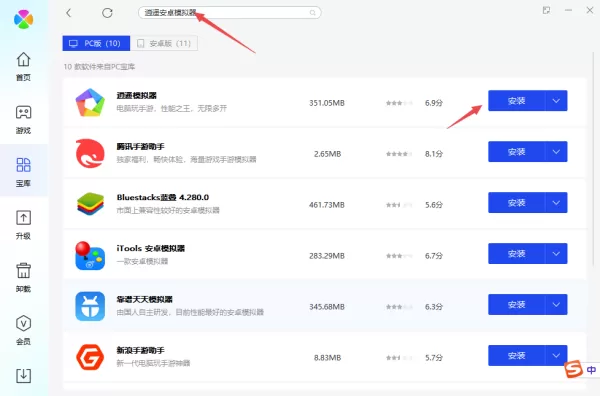Click the 283.29MB size text
The width and height of the screenshot is (600, 396).
tap(327, 256)
